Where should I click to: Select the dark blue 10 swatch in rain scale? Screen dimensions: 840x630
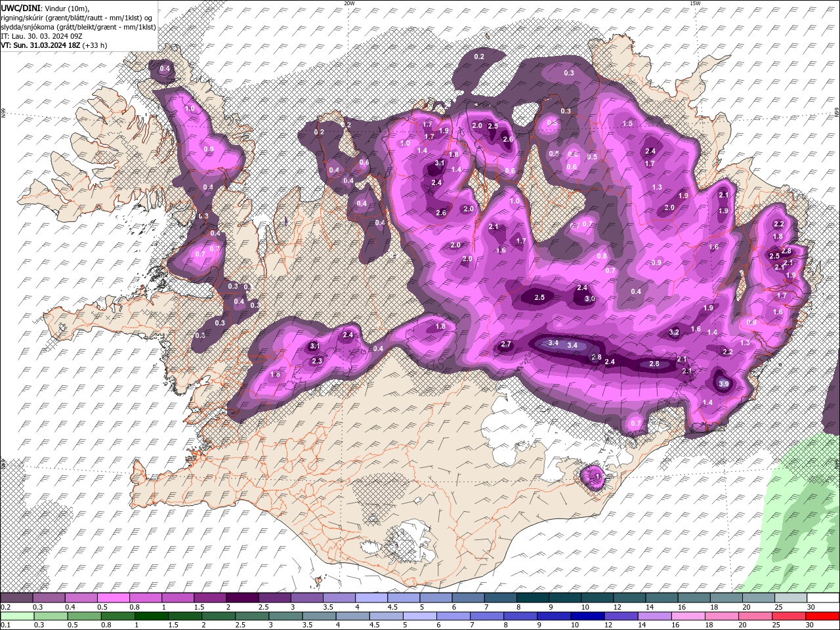(588, 616)
